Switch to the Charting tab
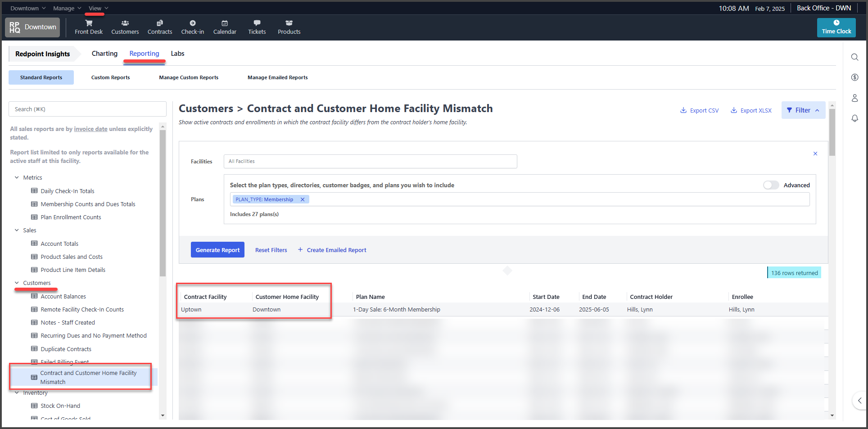The width and height of the screenshot is (868, 429). click(104, 54)
